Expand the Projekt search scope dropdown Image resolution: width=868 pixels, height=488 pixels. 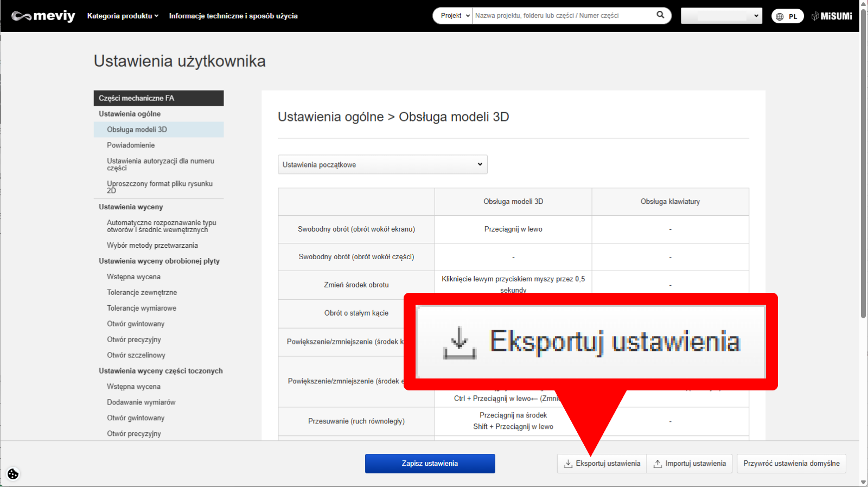tap(454, 16)
